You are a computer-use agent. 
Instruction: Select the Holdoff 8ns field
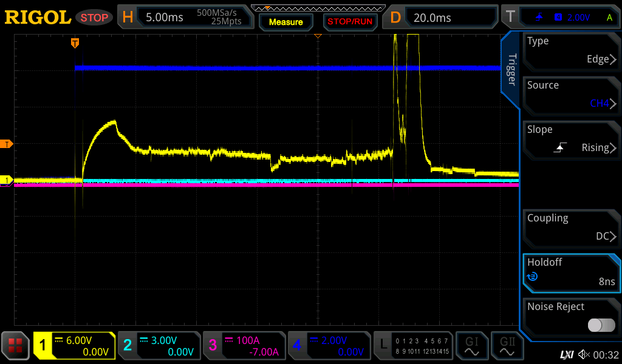(571, 272)
